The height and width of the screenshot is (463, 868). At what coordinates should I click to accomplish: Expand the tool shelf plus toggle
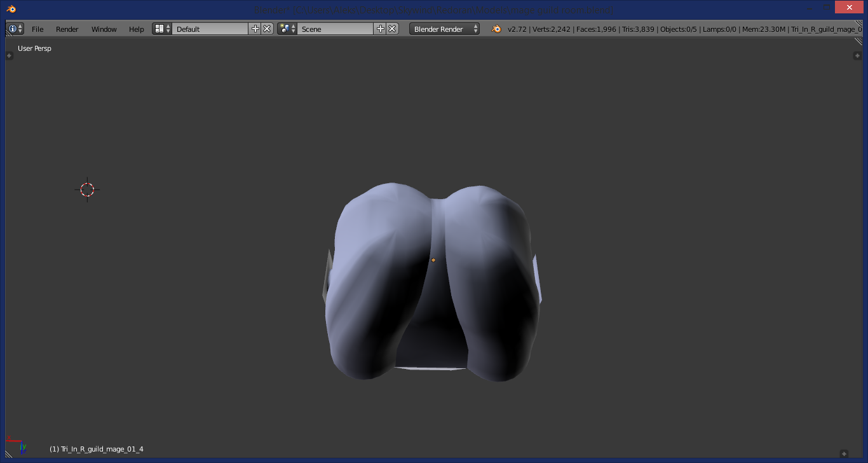(x=9, y=56)
